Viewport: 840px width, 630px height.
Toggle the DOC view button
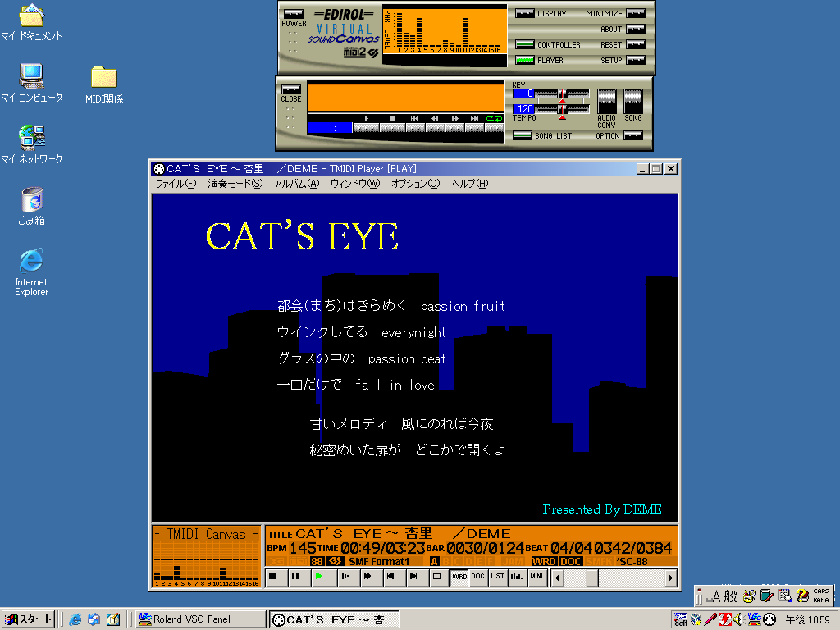478,577
